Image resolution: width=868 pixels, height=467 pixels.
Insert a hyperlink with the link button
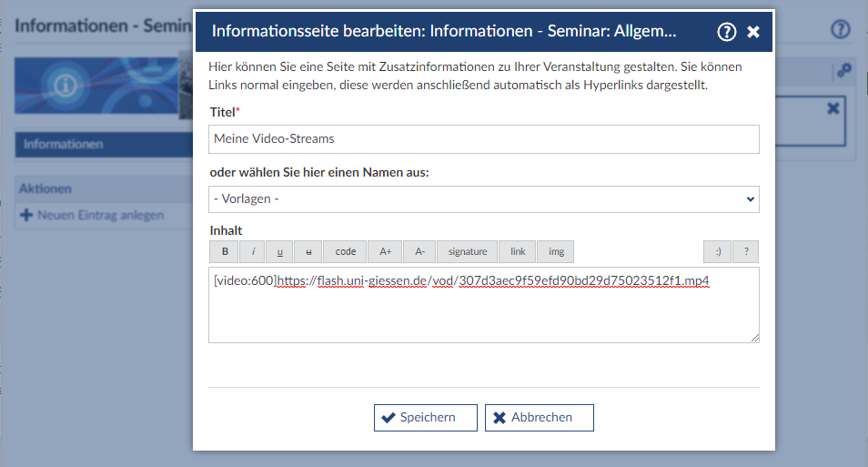[x=518, y=252]
